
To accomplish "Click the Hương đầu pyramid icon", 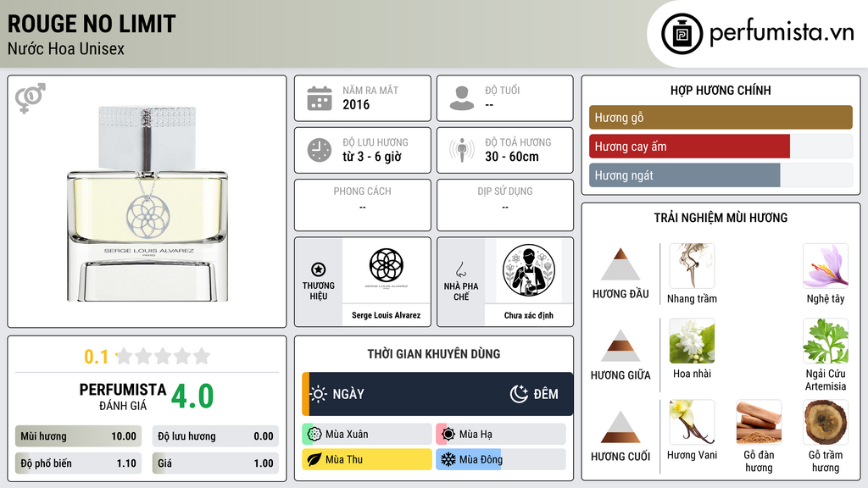I will [x=620, y=264].
